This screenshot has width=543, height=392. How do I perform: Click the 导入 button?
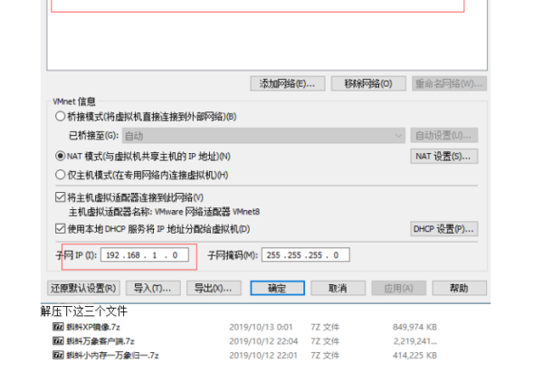(x=151, y=288)
